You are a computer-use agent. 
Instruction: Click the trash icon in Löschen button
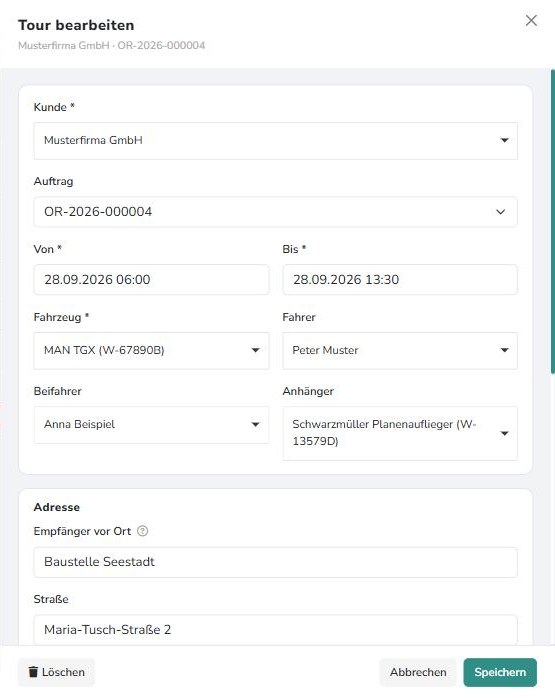(33, 672)
